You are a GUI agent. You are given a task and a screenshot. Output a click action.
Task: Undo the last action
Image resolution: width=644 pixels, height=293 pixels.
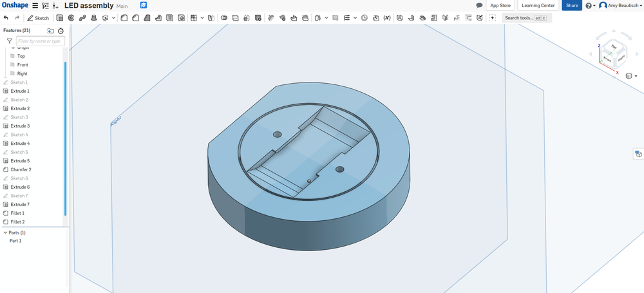tap(6, 17)
